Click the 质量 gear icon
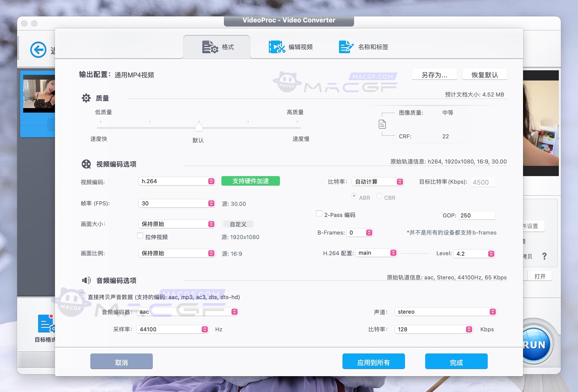Image resolution: width=578 pixels, height=392 pixels. (86, 98)
